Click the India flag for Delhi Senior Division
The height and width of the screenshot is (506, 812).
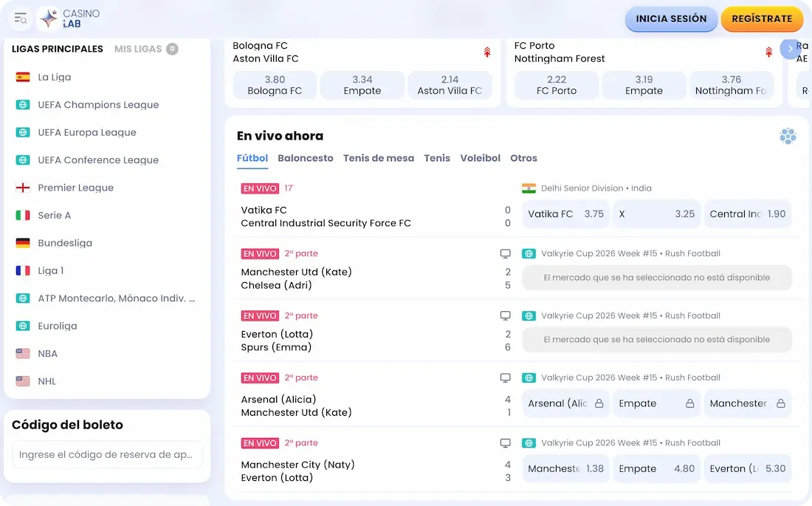coord(529,188)
